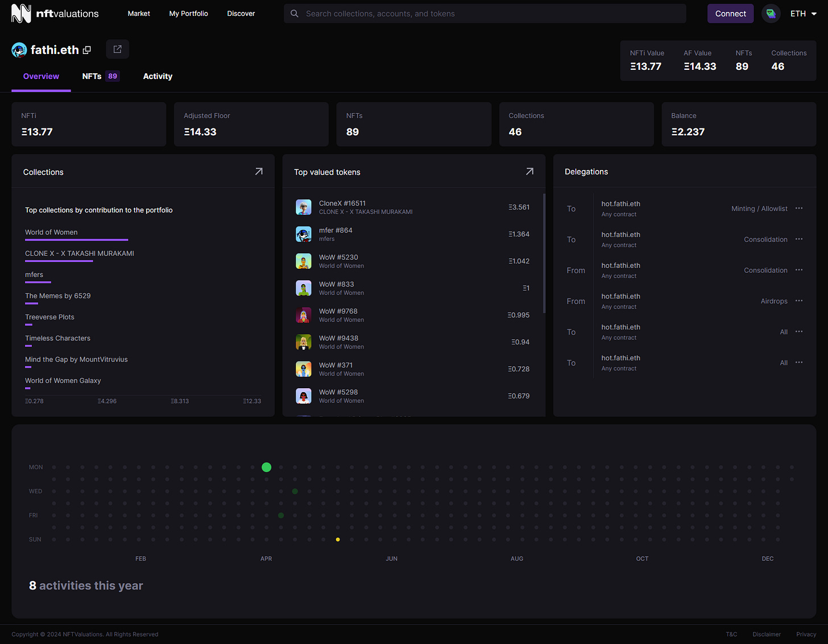The height and width of the screenshot is (644, 828).
Task: Select The Memes by 6529 collection
Action: pyautogui.click(x=57, y=296)
